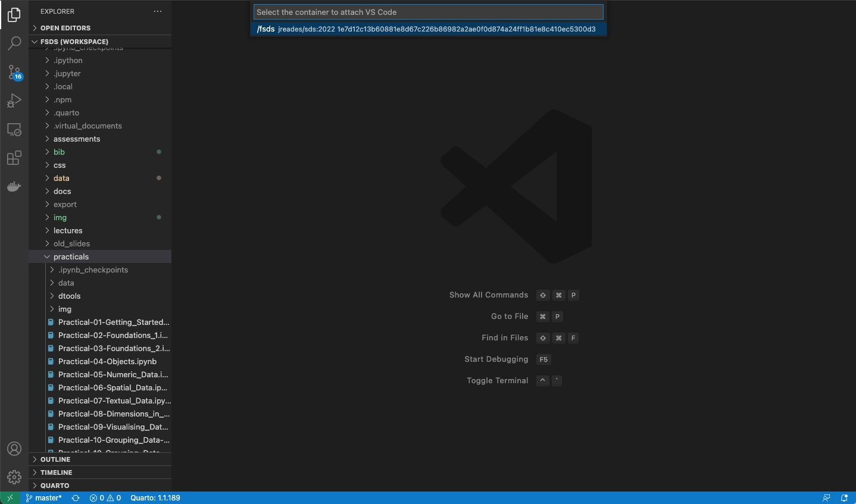Open errors and warnings count in status bar
Image resolution: width=856 pixels, height=504 pixels.
105,498
